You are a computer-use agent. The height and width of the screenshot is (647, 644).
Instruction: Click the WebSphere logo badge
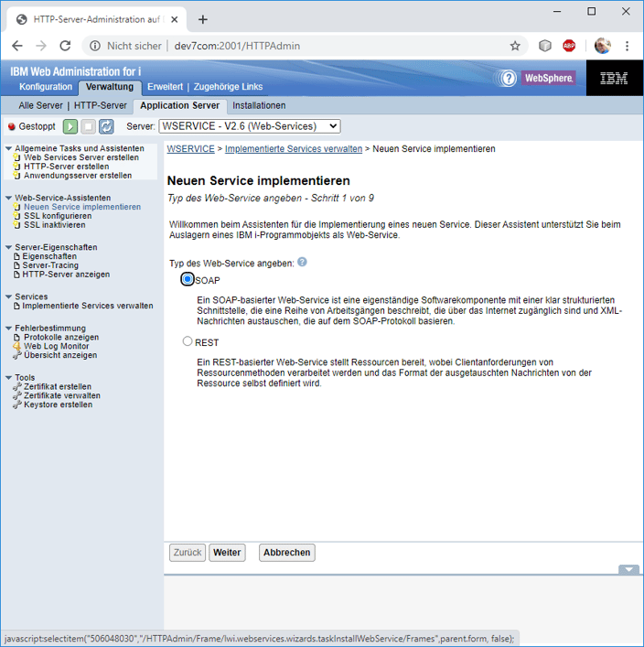(548, 78)
